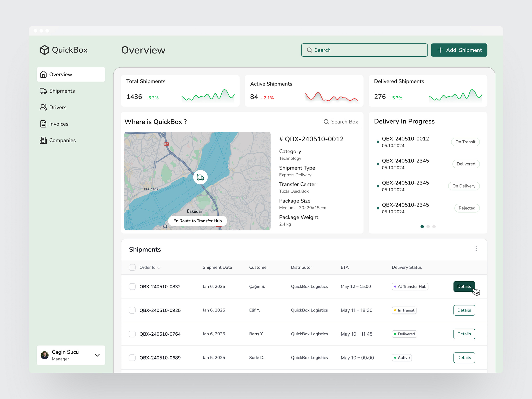Click the Add Shipment button
532x399 pixels.
(459, 50)
